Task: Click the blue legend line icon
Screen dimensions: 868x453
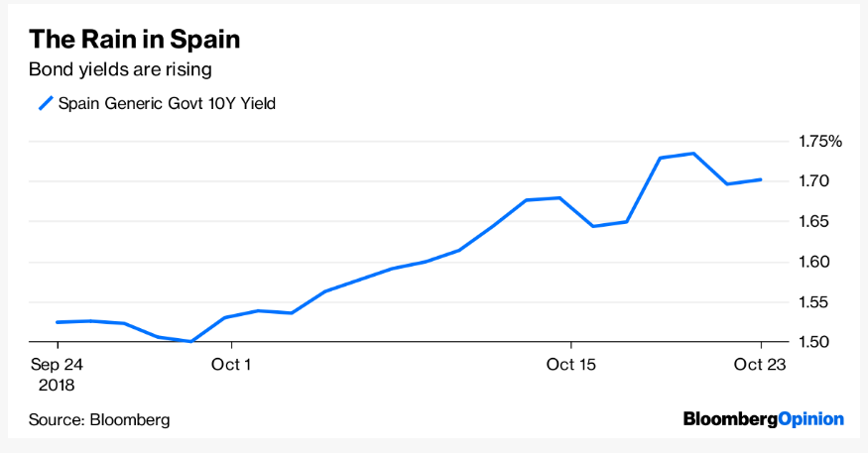Action: click(x=46, y=103)
